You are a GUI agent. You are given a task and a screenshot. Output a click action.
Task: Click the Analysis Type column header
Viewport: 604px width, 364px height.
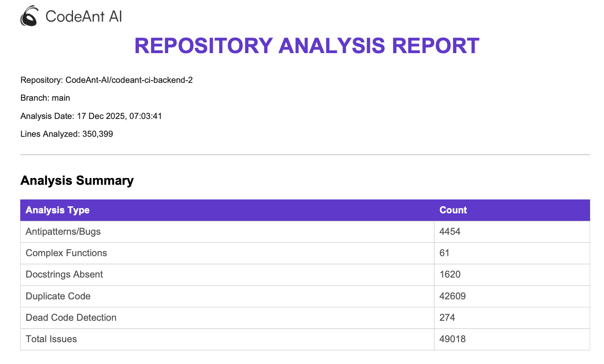click(x=57, y=210)
